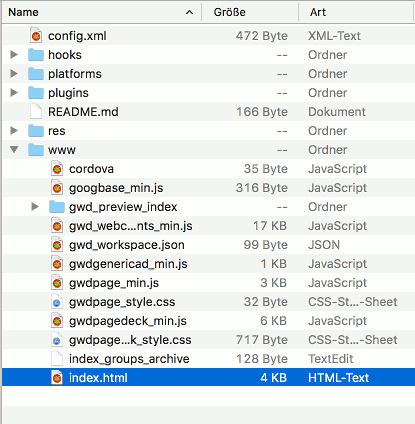
Task: Select the config.xml file icon
Action: point(36,36)
